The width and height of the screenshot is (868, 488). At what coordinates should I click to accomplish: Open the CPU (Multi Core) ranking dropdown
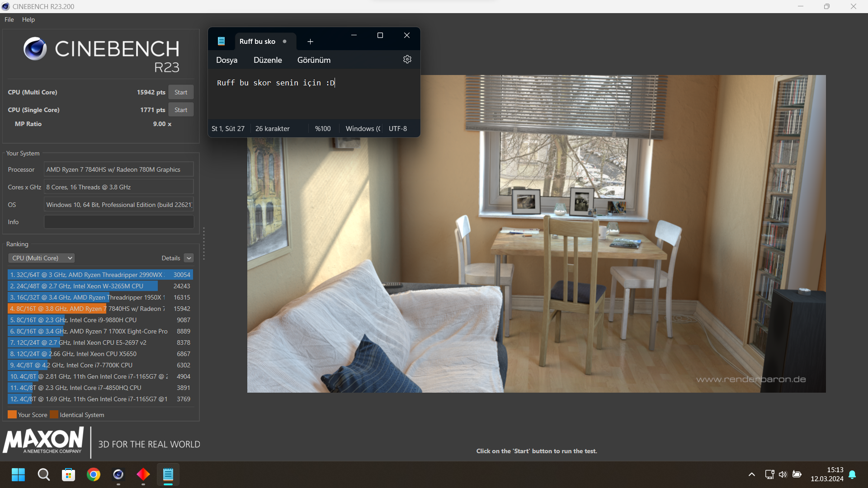click(42, 258)
